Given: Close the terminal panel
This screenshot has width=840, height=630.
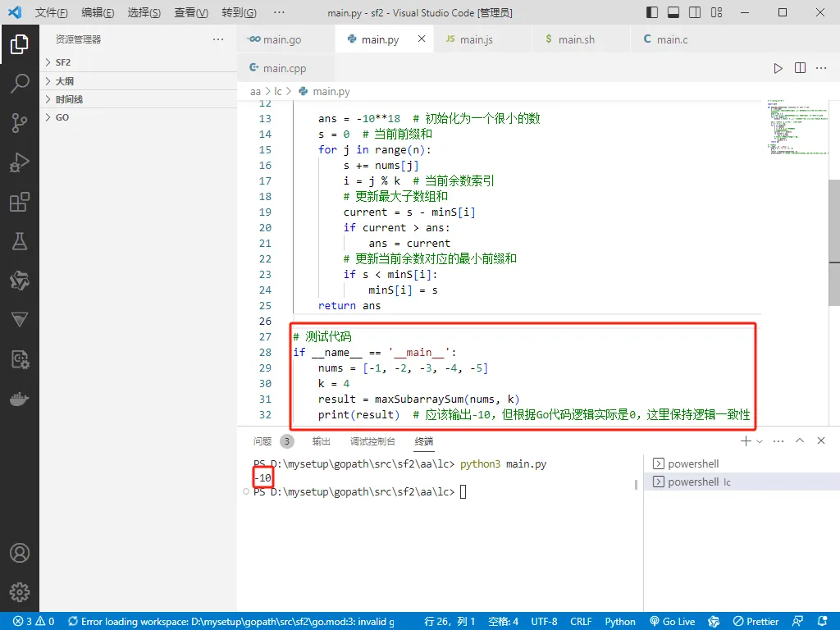Looking at the screenshot, I should [820, 441].
